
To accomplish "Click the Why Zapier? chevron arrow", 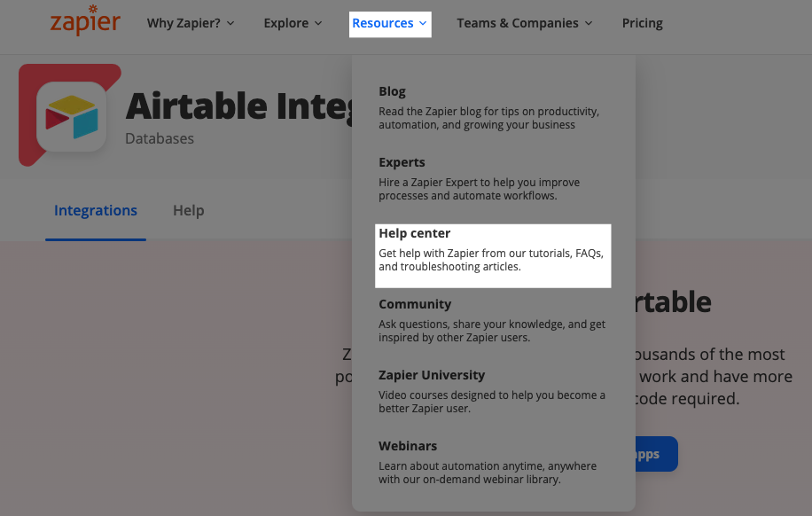I will (x=230, y=23).
